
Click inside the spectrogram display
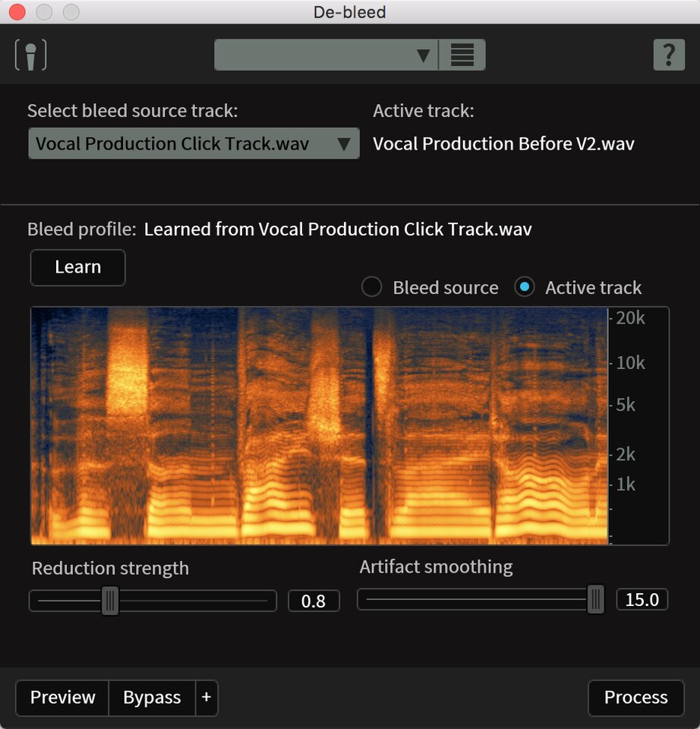pyautogui.click(x=319, y=425)
